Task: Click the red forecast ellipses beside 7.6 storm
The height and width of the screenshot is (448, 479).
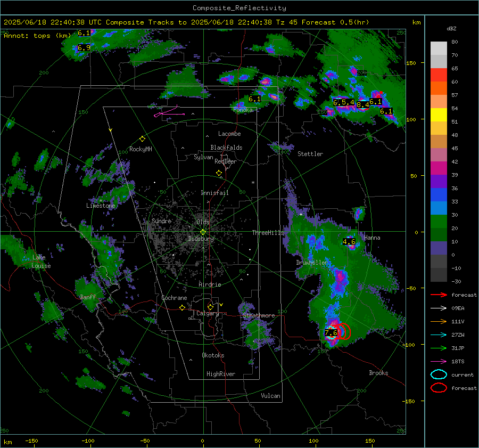Action: tap(344, 331)
